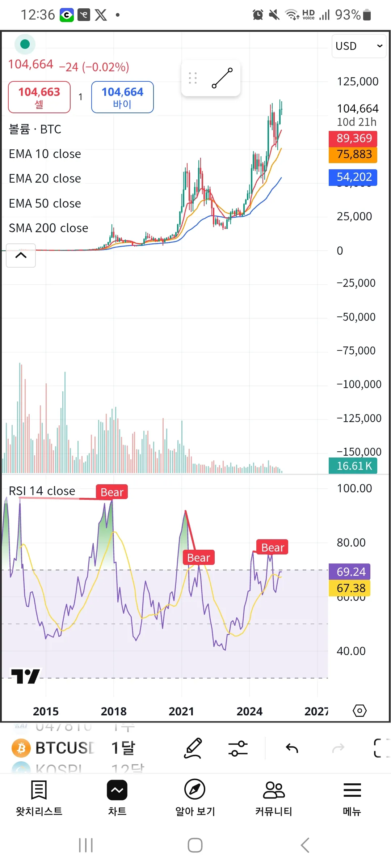The image size is (391, 868).
Task: Tap the green market status dot
Action: [x=25, y=44]
